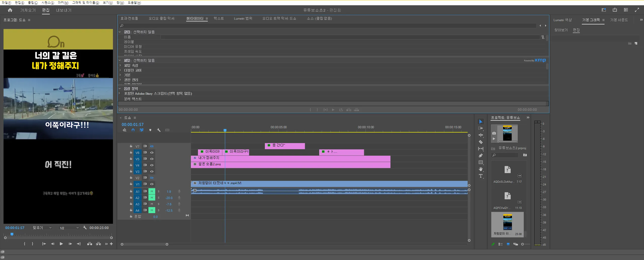This screenshot has width=644, height=260.
Task: Play the program monitor video
Action: point(61,244)
